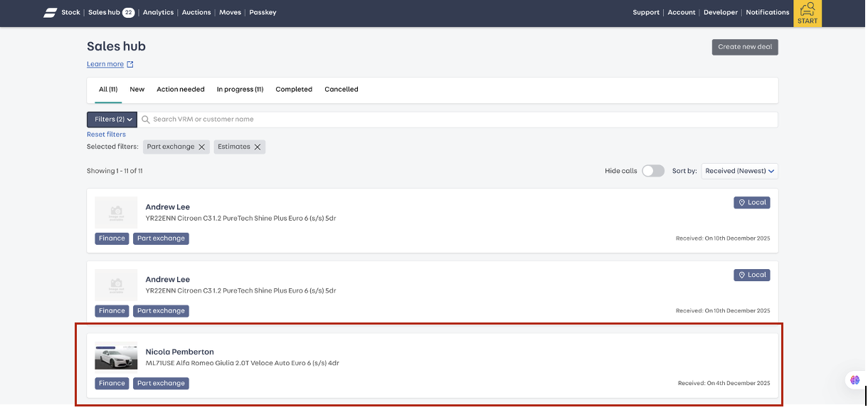Click external link icon beside Learn more
Viewport: 868px width, 420px height.
coord(130,64)
